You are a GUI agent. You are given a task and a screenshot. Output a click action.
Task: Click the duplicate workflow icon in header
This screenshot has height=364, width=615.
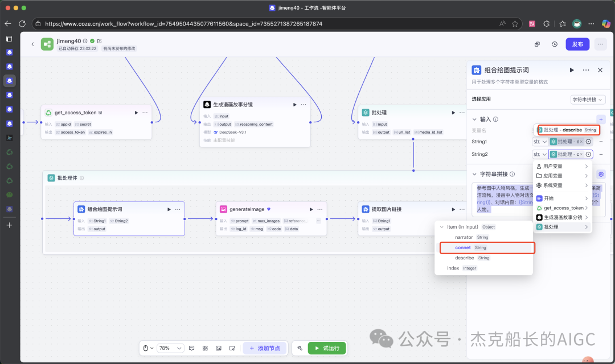(538, 44)
